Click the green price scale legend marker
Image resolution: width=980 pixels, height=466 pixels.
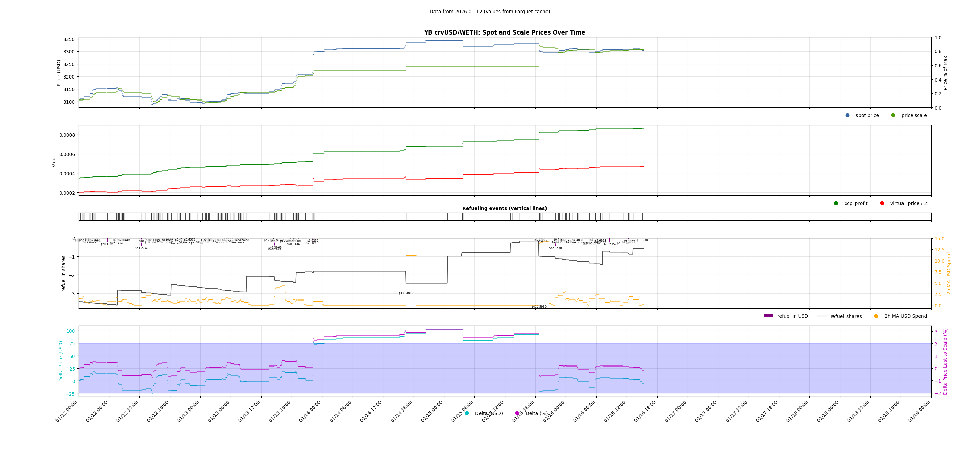point(893,115)
